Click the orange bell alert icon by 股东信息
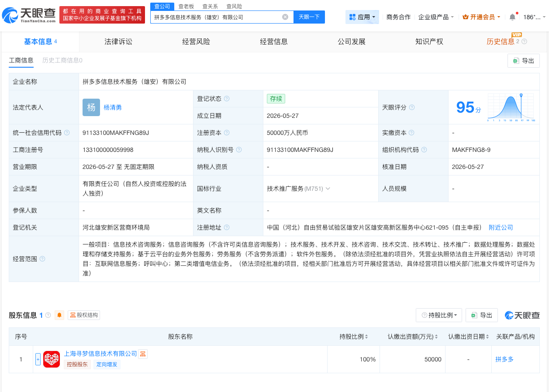 [x=59, y=315]
